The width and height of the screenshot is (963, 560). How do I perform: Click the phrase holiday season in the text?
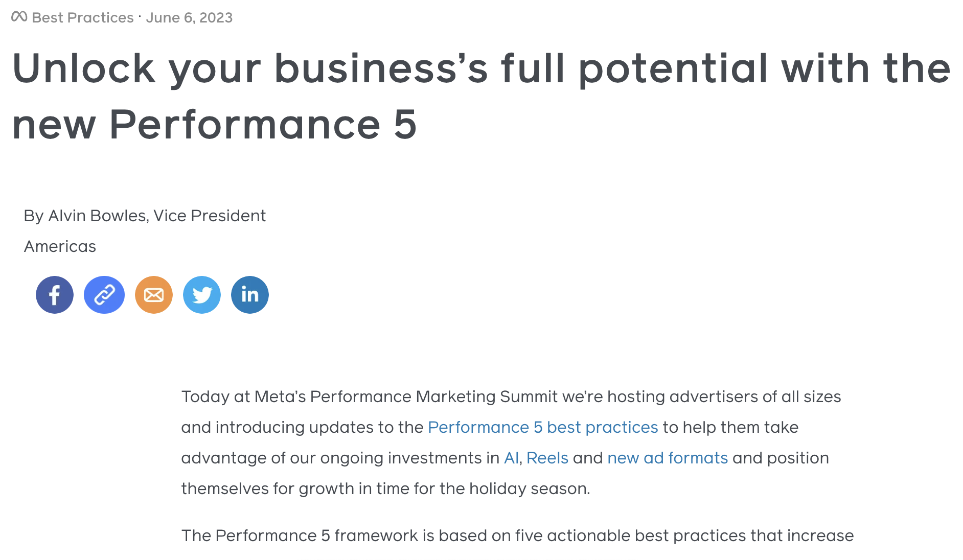pyautogui.click(x=530, y=488)
